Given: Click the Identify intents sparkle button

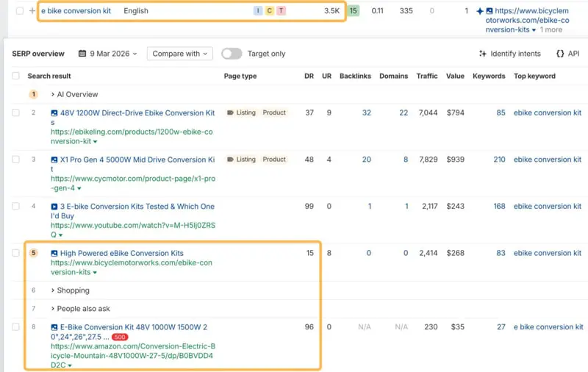Looking at the screenshot, I should [509, 54].
